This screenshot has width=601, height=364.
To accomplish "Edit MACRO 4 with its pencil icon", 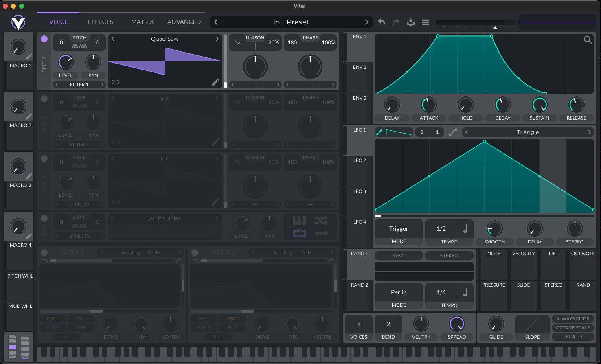I will (29, 236).
